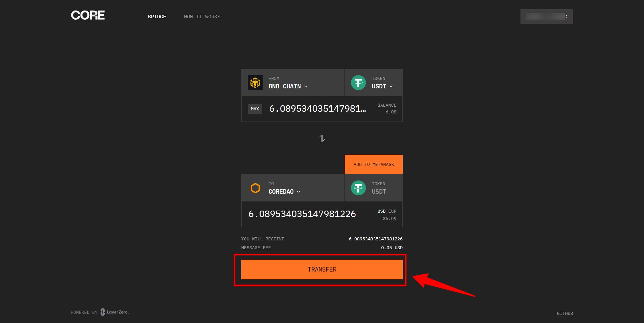This screenshot has width=644, height=323.
Task: Open the BRIDGE navigation item
Action: (157, 16)
